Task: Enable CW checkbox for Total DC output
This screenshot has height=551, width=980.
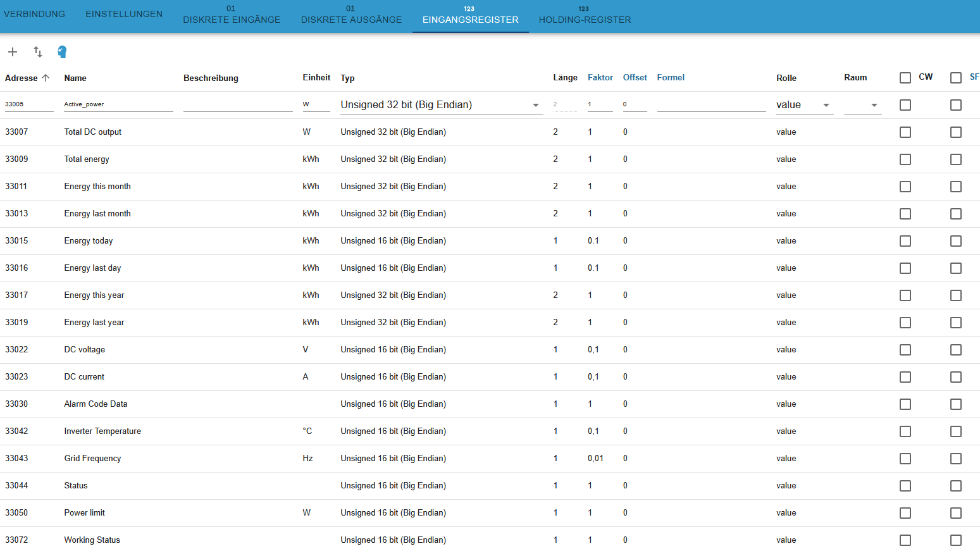Action: pos(905,132)
